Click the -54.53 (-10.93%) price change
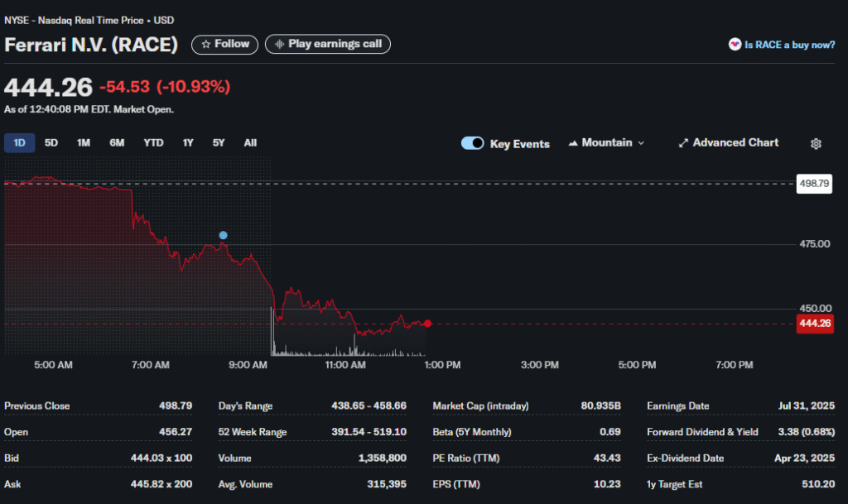 (x=165, y=86)
